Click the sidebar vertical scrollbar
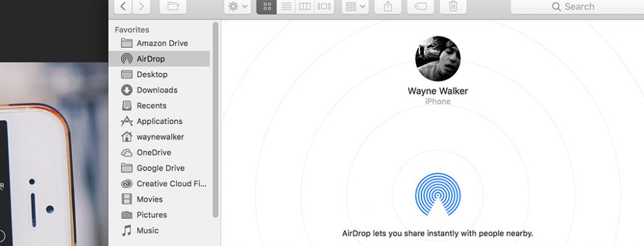 [x=215, y=119]
